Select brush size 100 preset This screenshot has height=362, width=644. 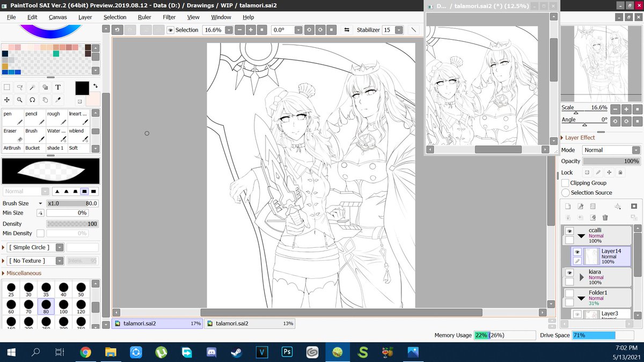coord(63,306)
